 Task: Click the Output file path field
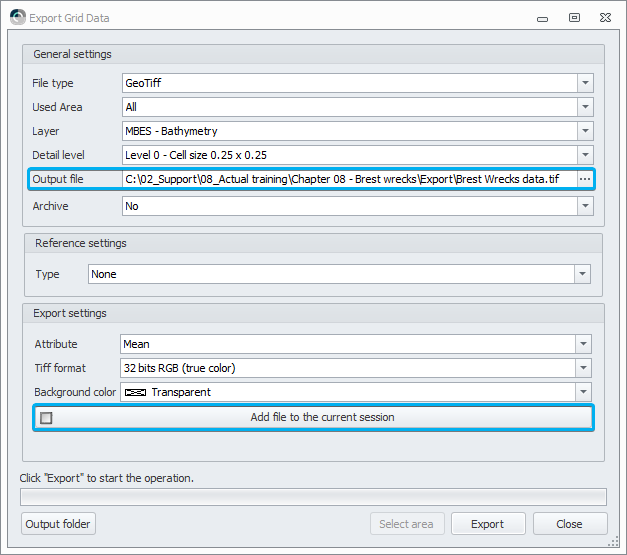click(348, 179)
